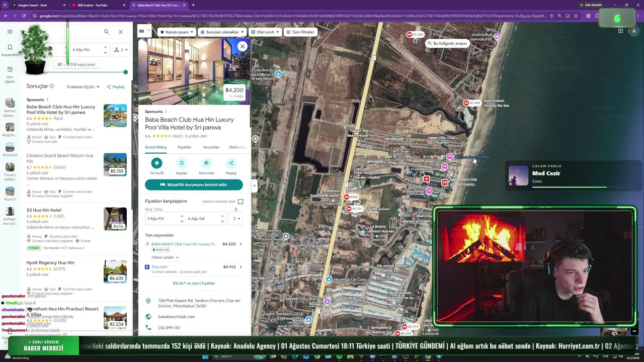Viewport: 644px width, 362px height.
Task: Open guest count dropdown in results panel
Action: tap(121, 50)
